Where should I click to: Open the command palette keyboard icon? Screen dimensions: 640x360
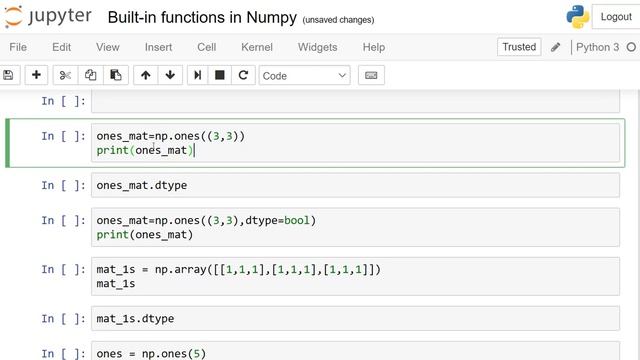[x=371, y=75]
